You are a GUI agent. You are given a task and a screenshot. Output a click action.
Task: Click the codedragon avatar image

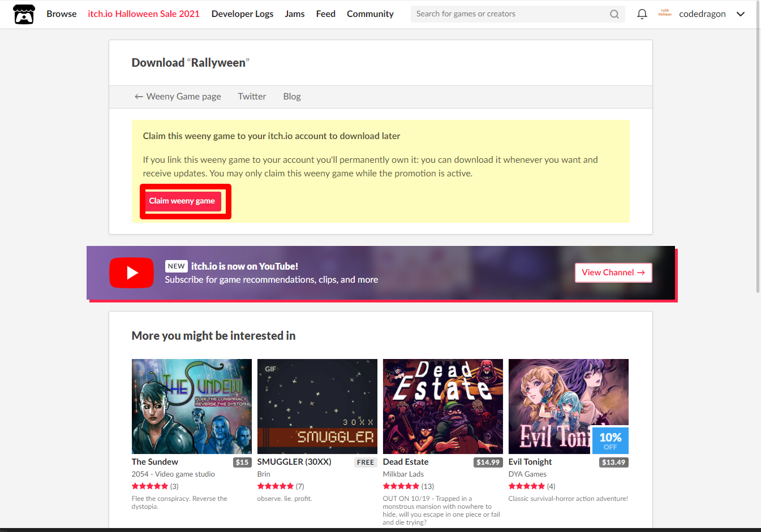(x=665, y=14)
